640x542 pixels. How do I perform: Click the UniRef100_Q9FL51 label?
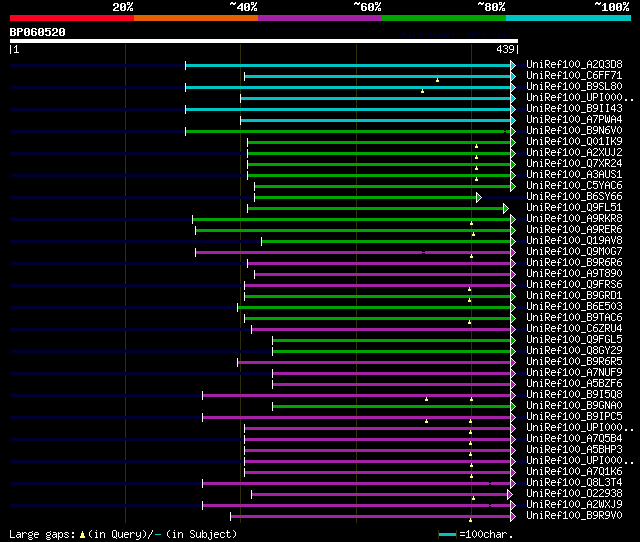[x=574, y=208]
